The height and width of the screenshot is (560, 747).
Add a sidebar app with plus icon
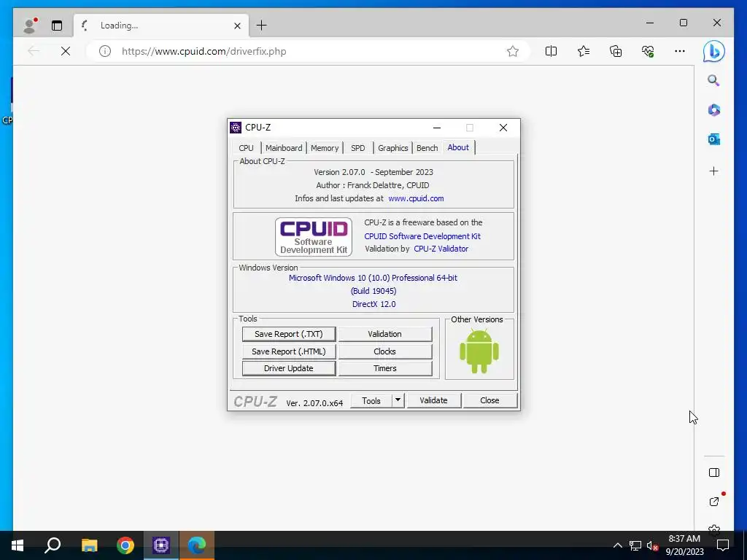(x=713, y=171)
